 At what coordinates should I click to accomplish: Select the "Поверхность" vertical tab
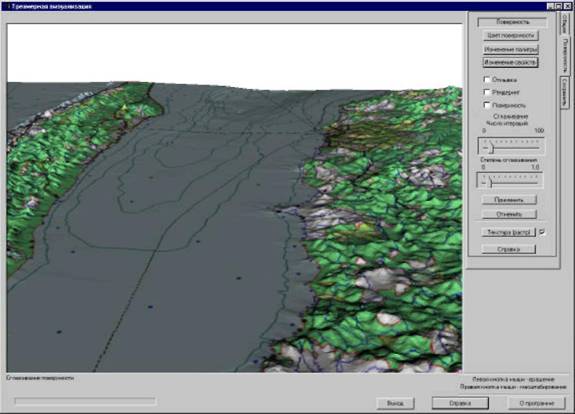(564, 55)
